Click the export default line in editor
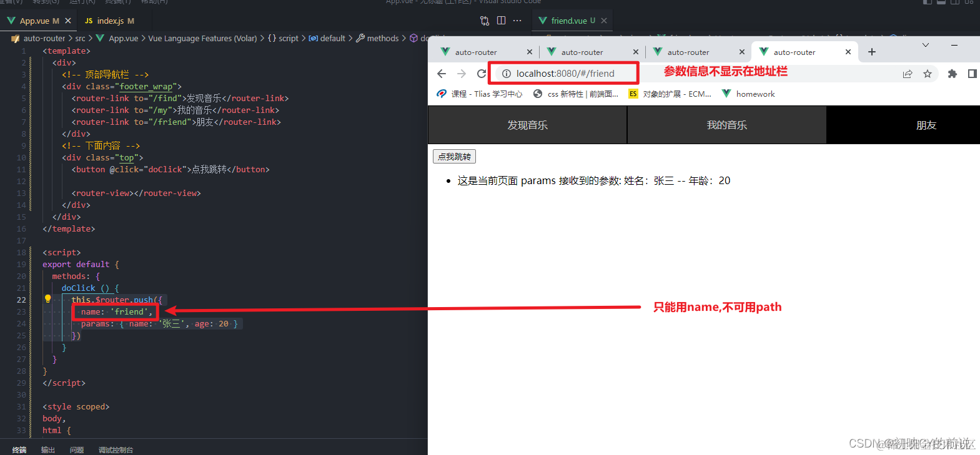Screen dimensions: 980x455 point(81,264)
